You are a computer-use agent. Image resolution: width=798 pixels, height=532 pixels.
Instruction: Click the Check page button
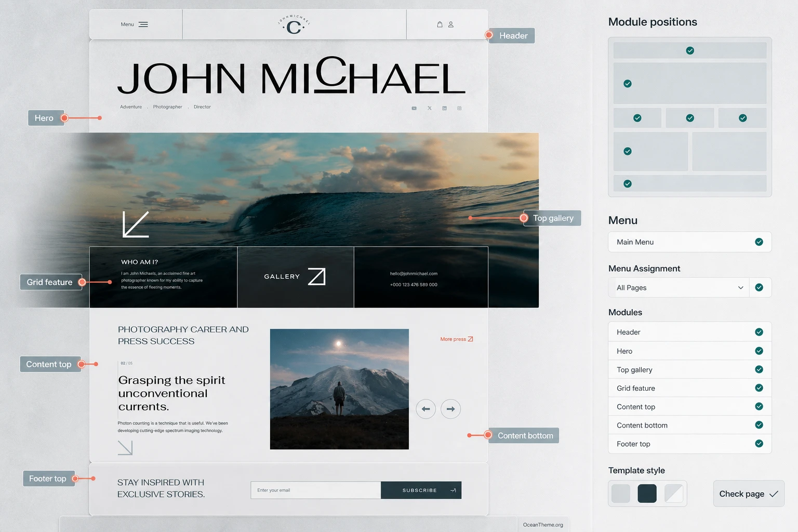pos(749,494)
